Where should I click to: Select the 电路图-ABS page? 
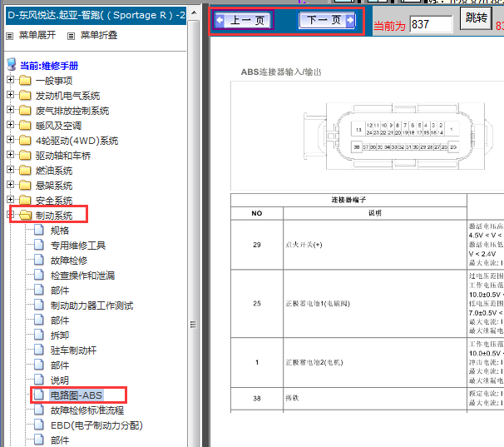tap(77, 395)
